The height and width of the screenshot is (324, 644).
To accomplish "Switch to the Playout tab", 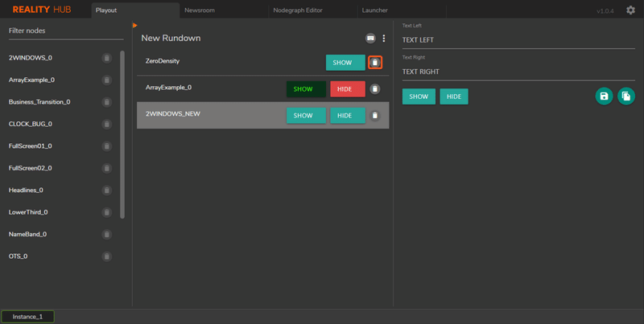I will pyautogui.click(x=135, y=10).
